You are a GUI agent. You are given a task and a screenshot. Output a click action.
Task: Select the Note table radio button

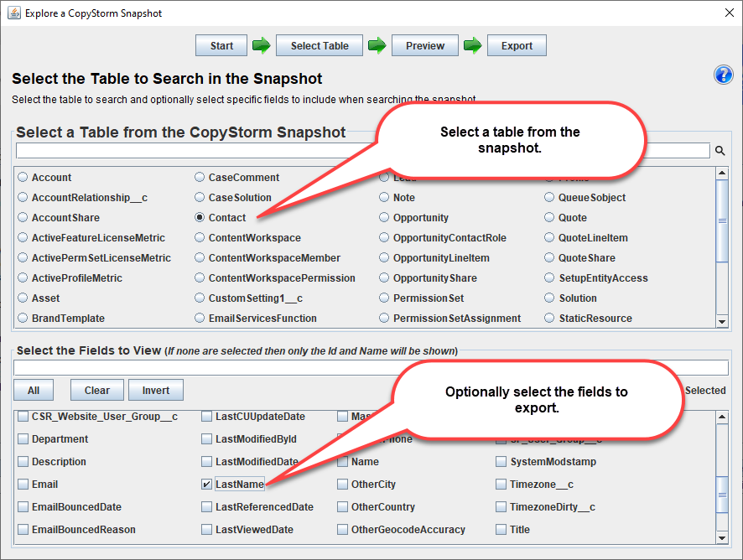tap(384, 197)
